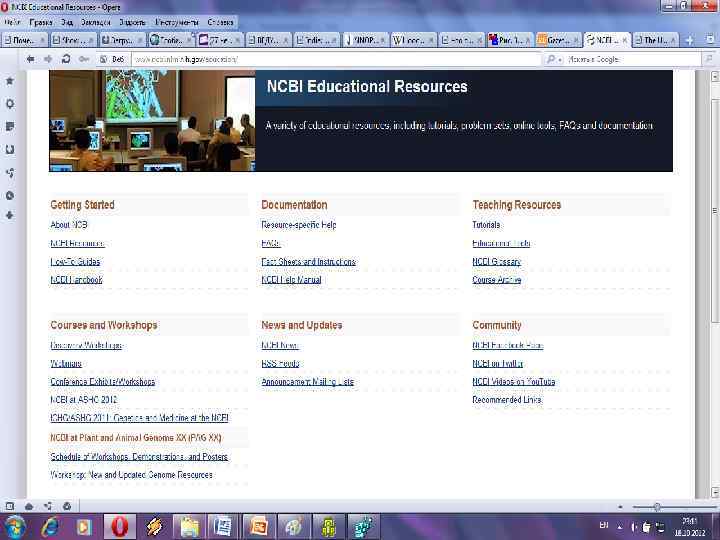Open the NCBI on Twitter link
Image resolution: width=720 pixels, height=540 pixels.
(497, 363)
